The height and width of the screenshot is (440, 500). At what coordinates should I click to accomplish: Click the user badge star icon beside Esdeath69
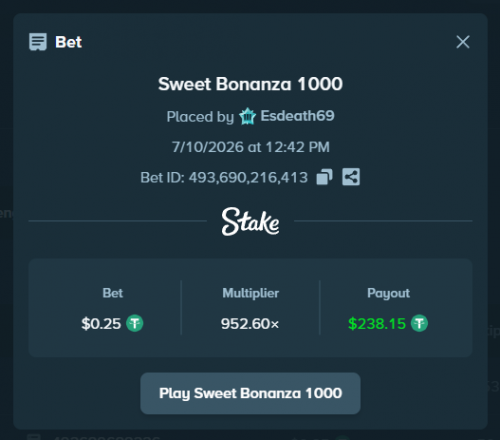click(247, 116)
